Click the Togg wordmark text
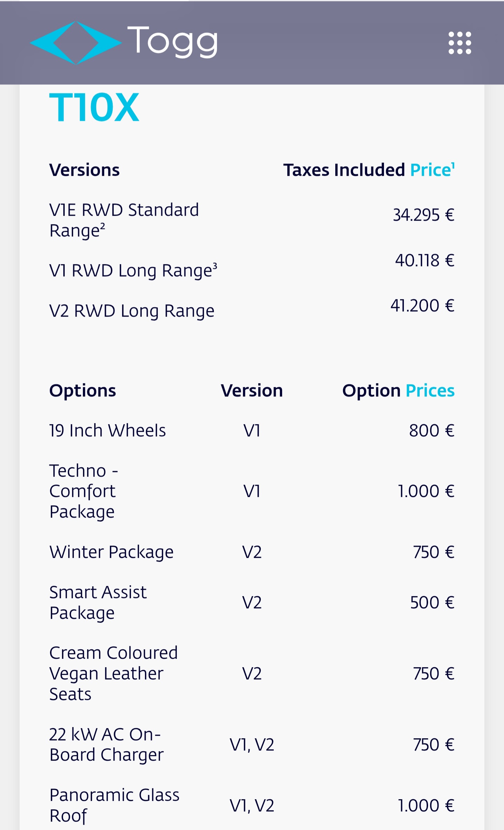The height and width of the screenshot is (830, 504). [x=172, y=42]
